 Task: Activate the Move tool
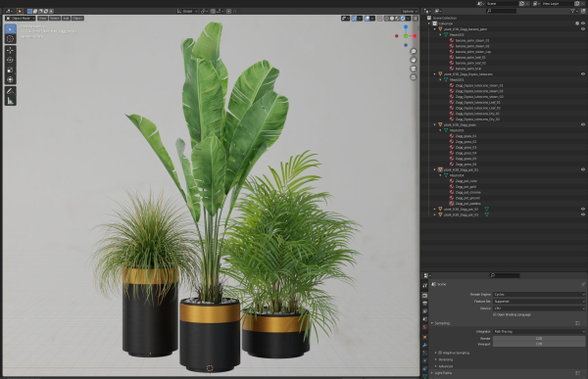(x=10, y=50)
